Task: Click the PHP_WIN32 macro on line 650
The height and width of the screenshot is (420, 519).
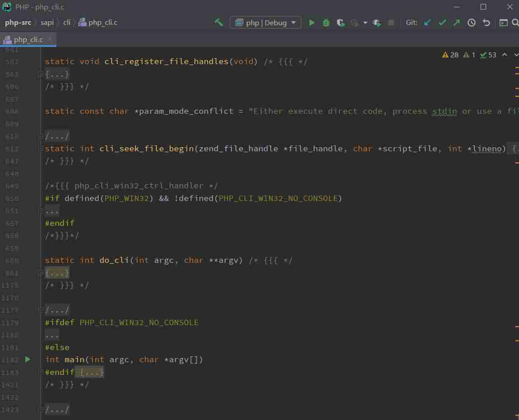Action: (126, 198)
